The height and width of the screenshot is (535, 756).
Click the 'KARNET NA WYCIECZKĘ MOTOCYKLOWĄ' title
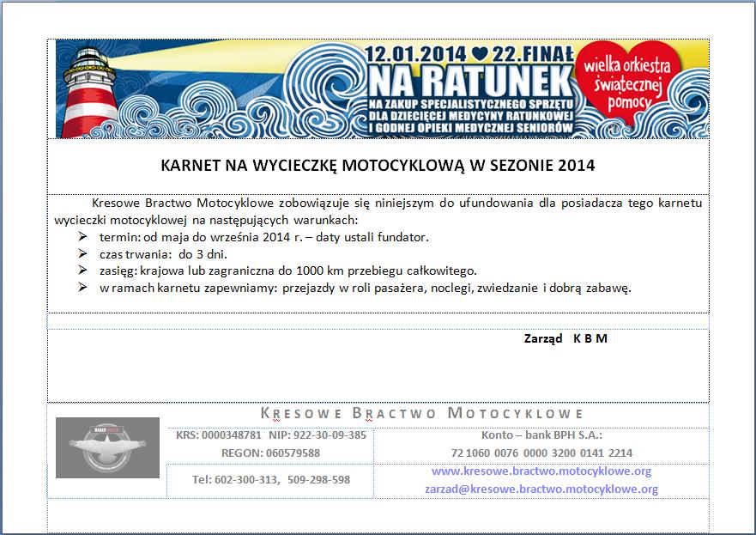pos(378,165)
